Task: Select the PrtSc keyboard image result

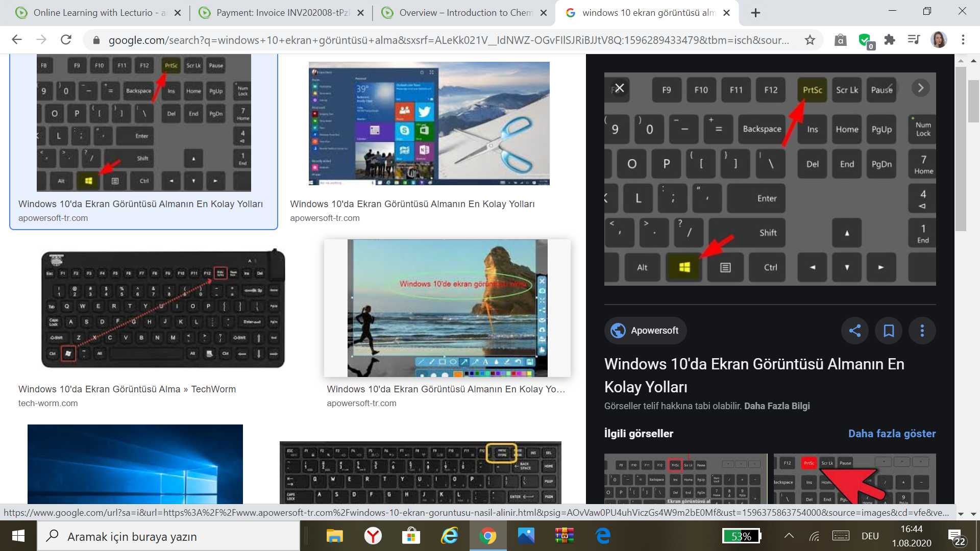Action: 144,123
